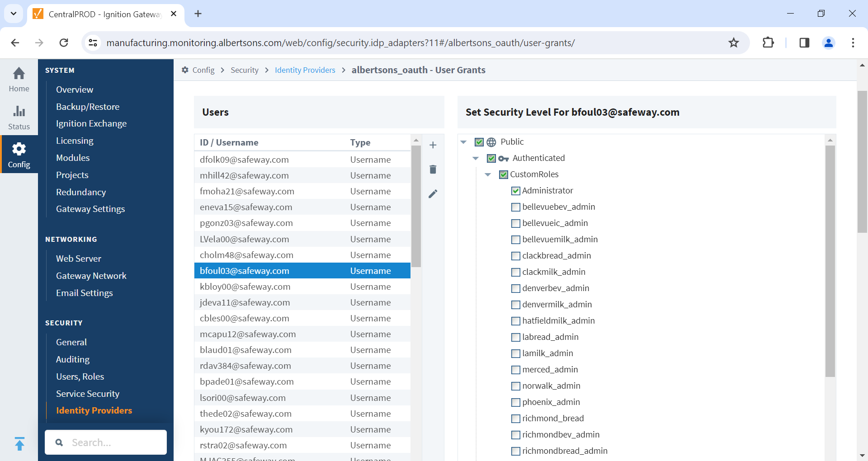Open the tab search dropdown
This screenshot has width=868, height=461.
[x=14, y=14]
